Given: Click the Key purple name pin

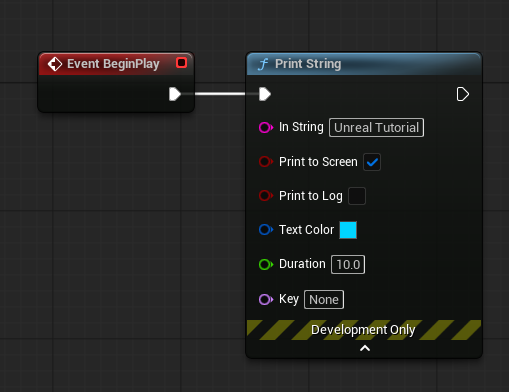Looking at the screenshot, I should pyautogui.click(x=266, y=299).
